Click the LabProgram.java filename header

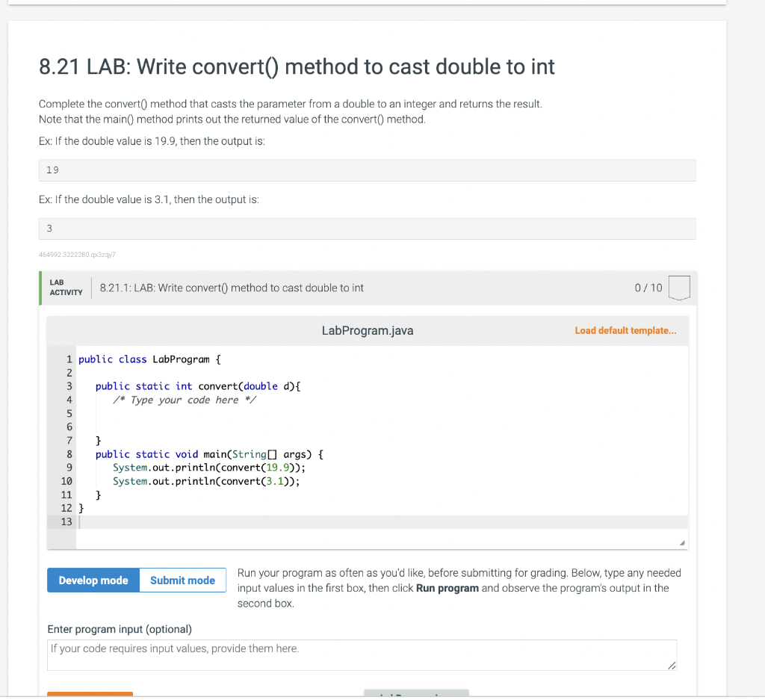click(367, 330)
